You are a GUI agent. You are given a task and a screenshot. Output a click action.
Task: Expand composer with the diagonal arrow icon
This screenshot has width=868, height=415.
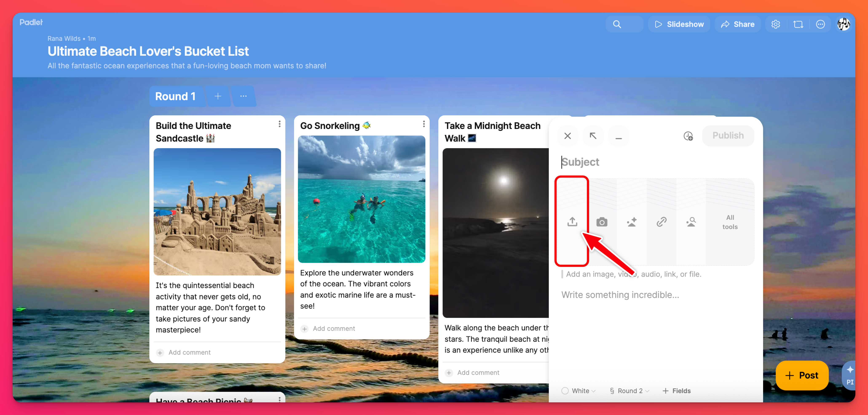[x=593, y=136]
